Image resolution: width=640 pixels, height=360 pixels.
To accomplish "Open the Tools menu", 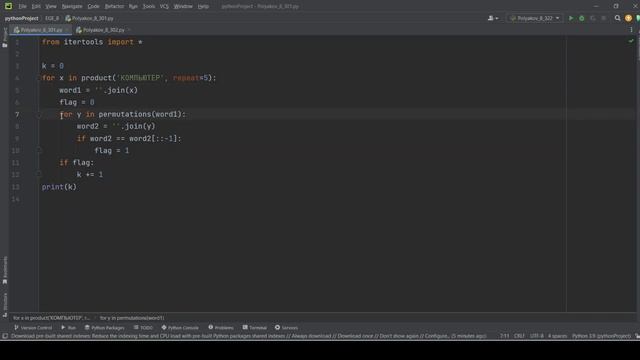I will [x=149, y=6].
